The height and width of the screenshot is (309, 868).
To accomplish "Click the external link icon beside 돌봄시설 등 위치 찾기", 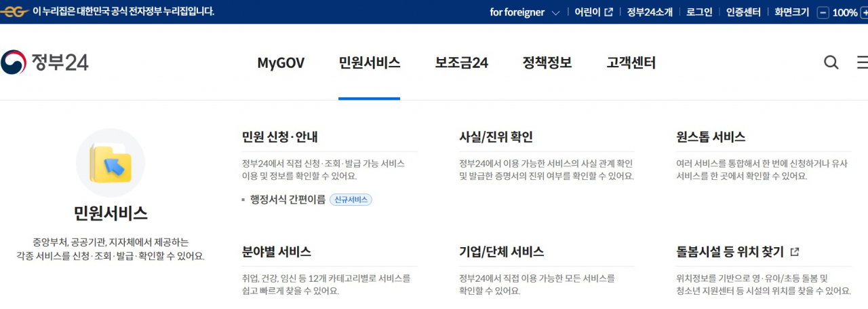I will pos(795,252).
